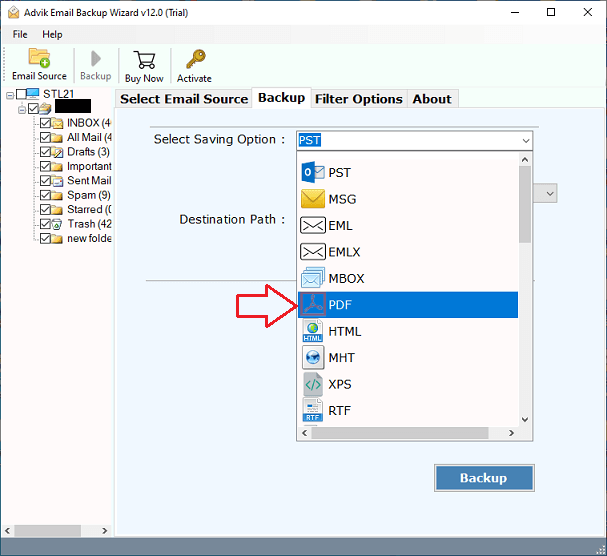Uncheck the Spam folder checkbox

[45, 195]
